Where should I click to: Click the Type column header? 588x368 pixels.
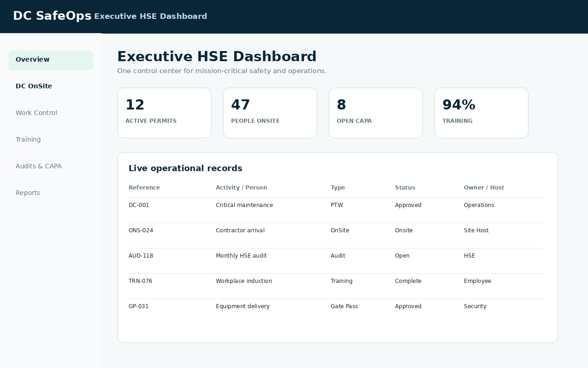click(x=338, y=188)
